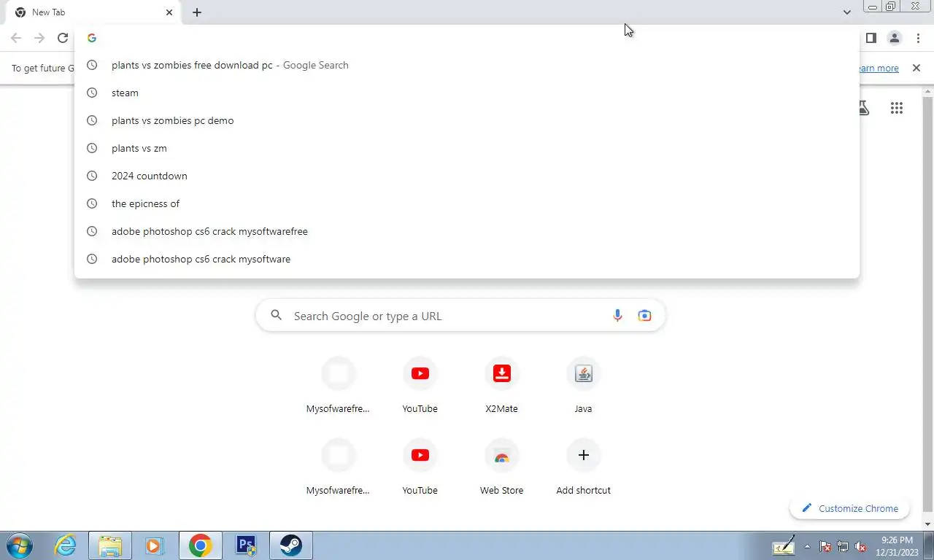Open the Web Store shortcut
Image resolution: width=934 pixels, height=560 pixels.
(501, 468)
